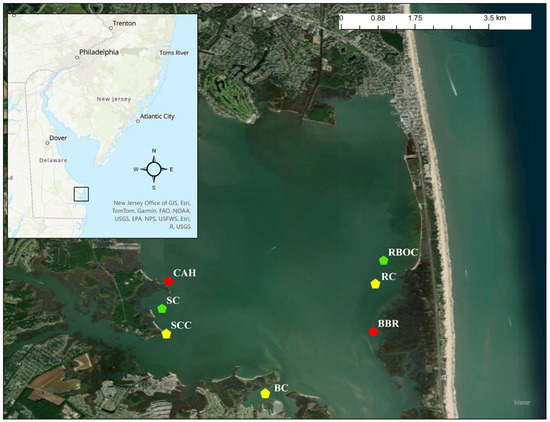This screenshot has width=550, height=422.
Task: Click the black study-area box in inset map
Action: [x=81, y=194]
